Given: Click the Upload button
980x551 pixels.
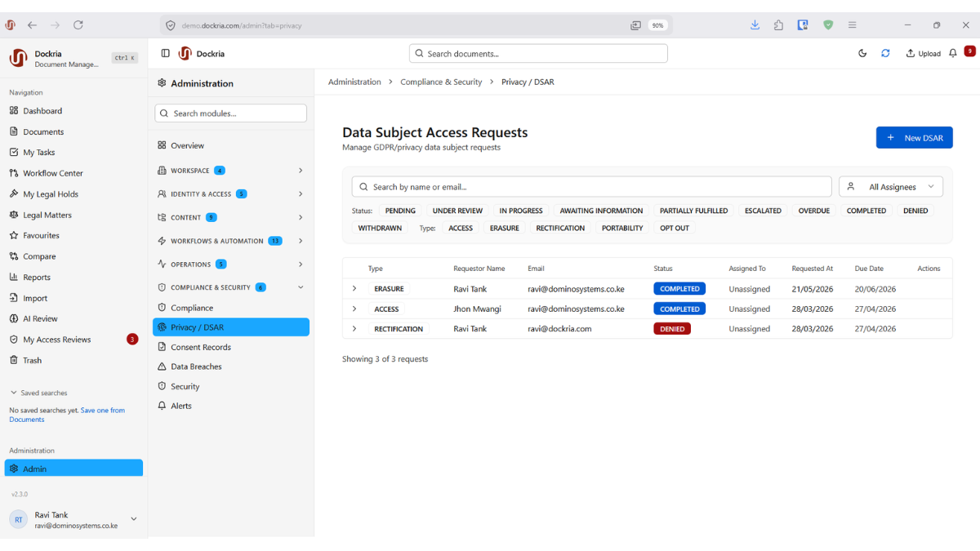Looking at the screenshot, I should (x=923, y=53).
